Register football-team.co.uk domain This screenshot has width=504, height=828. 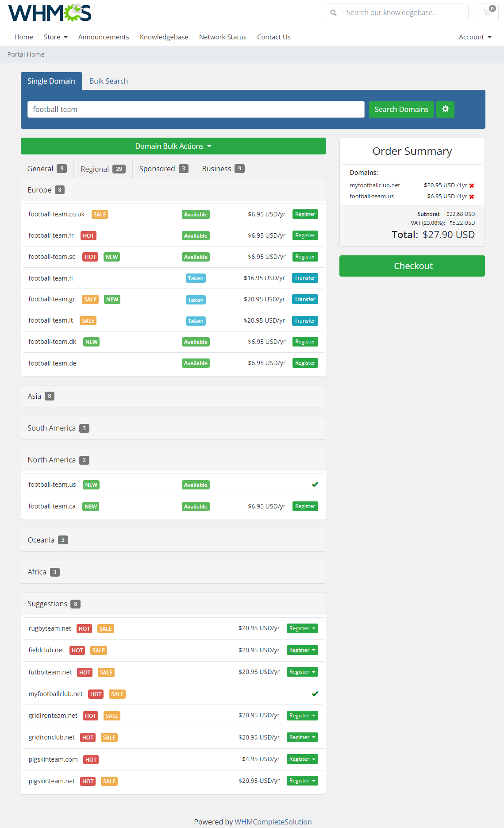tap(305, 214)
